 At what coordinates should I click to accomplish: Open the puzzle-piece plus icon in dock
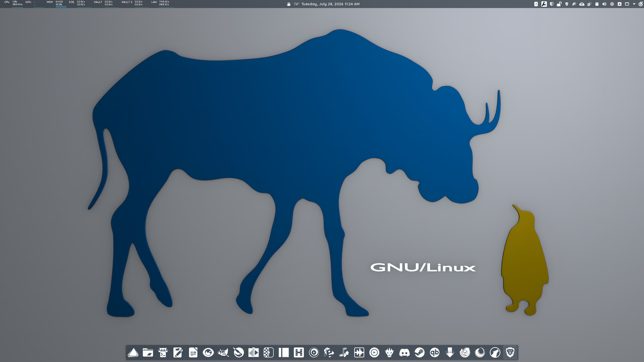[359, 353]
